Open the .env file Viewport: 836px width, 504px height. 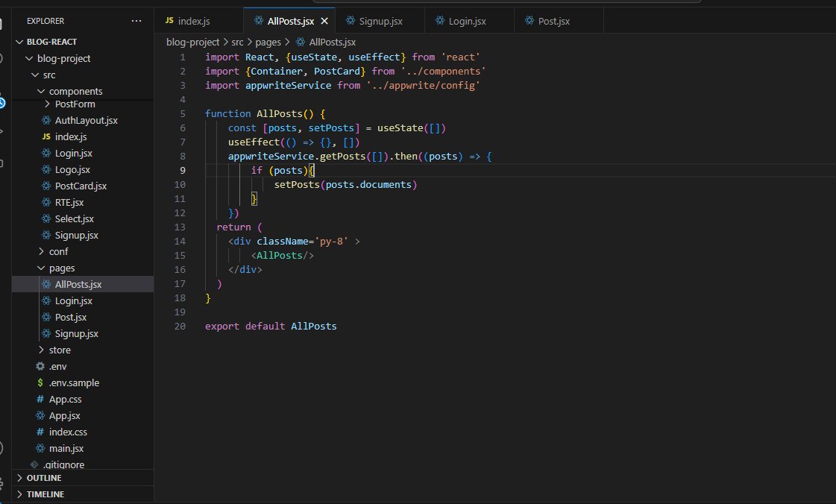(83, 367)
